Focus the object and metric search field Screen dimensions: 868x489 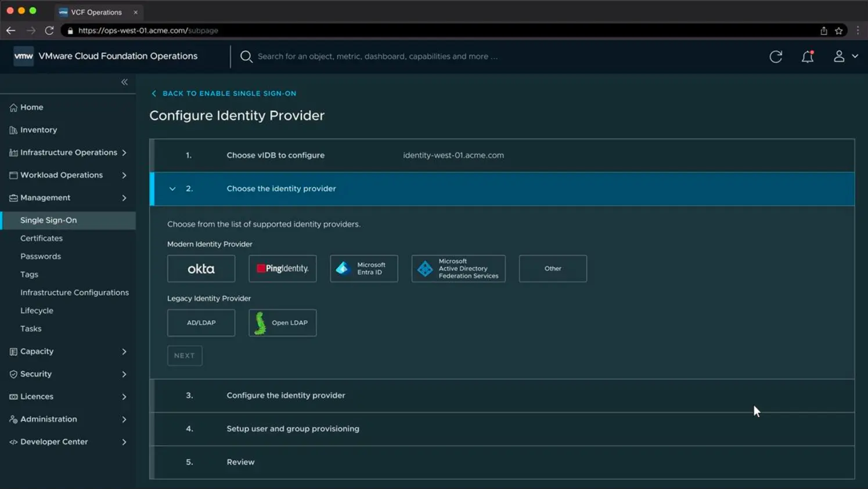click(377, 56)
